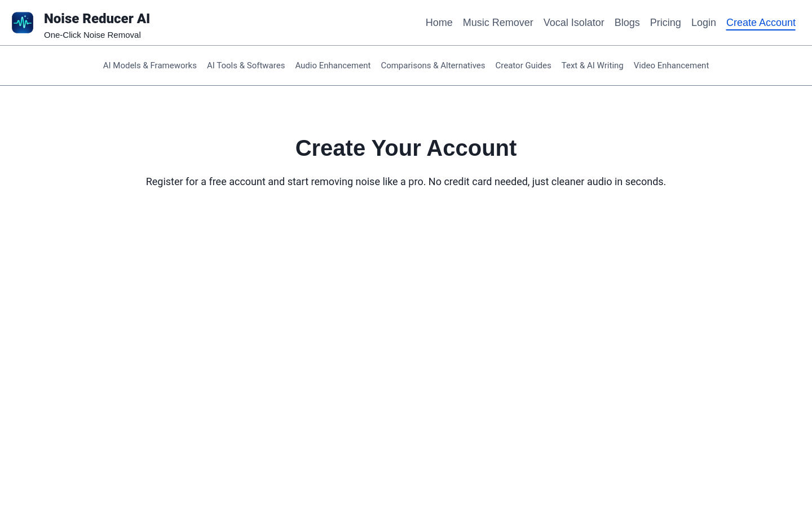Open the Music Remover page
This screenshot has width=812, height=508.
coord(498,23)
